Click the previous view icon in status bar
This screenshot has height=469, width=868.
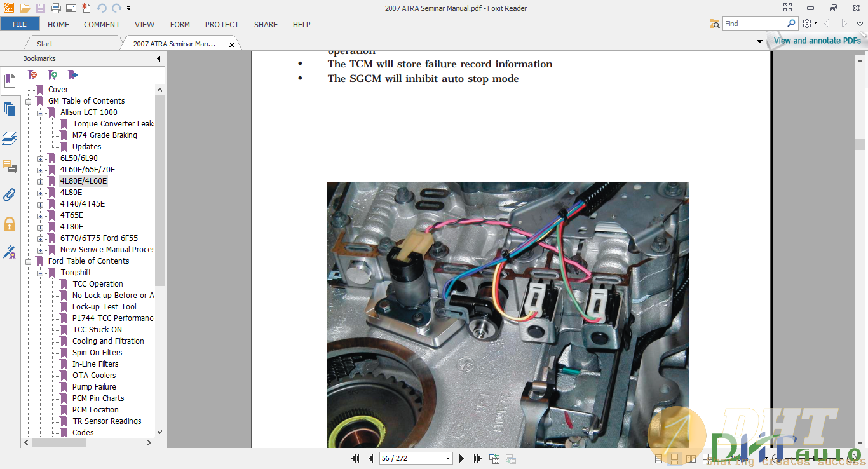(494, 458)
